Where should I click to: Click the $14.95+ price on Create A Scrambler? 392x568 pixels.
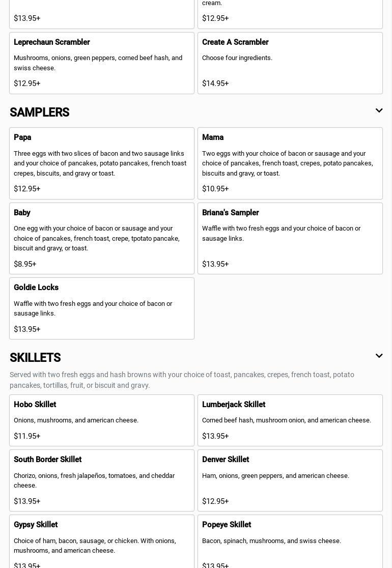215,83
